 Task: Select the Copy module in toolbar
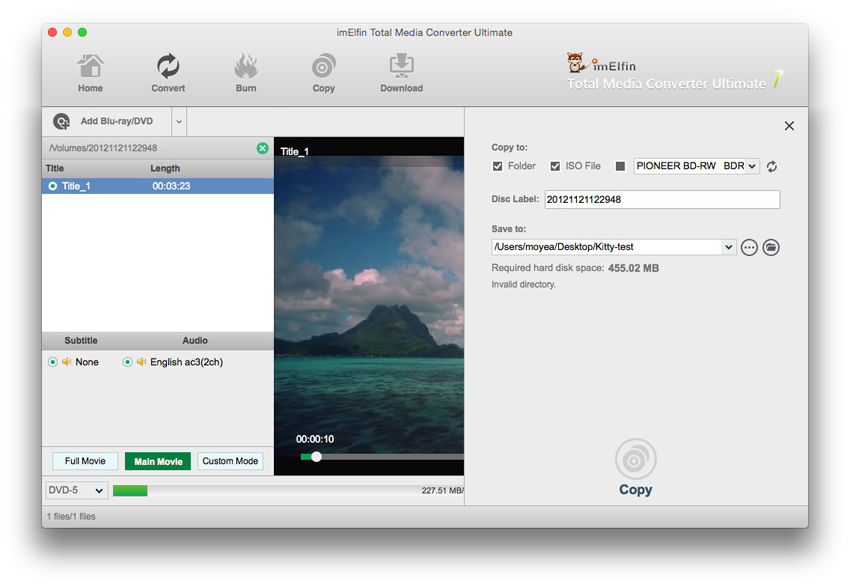point(324,73)
